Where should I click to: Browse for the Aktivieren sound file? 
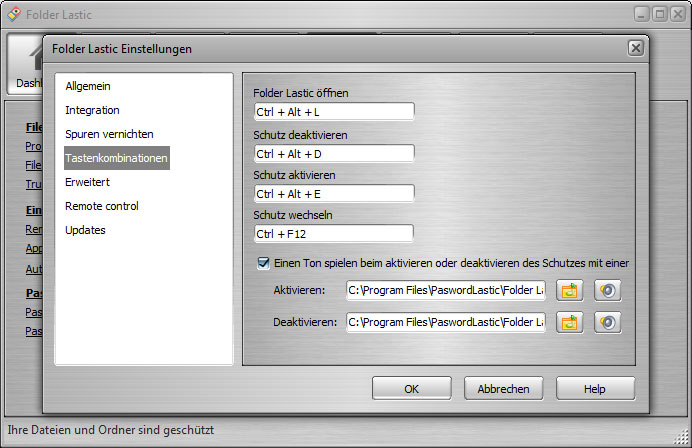pyautogui.click(x=570, y=291)
